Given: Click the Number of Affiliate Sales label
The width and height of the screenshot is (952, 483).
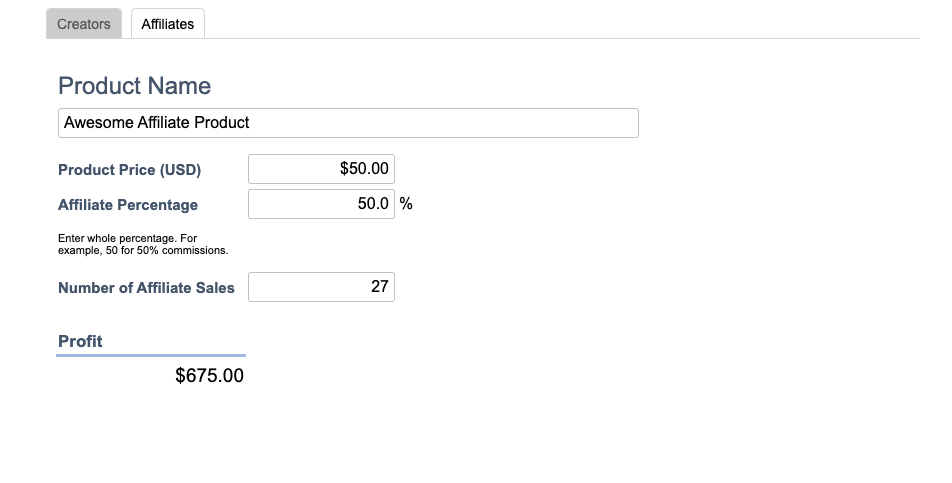Looking at the screenshot, I should [x=146, y=288].
